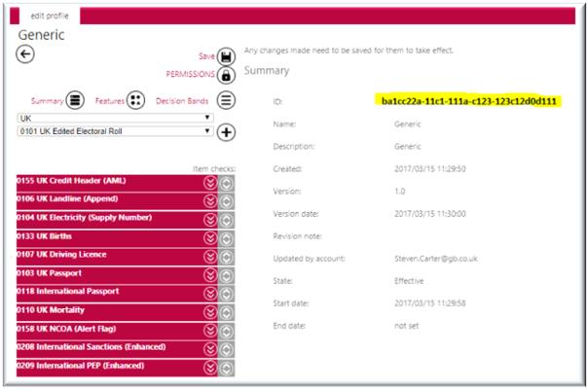This screenshot has height=389, width=588.
Task: Open Permissions via the padlock icon
Action: pos(226,75)
